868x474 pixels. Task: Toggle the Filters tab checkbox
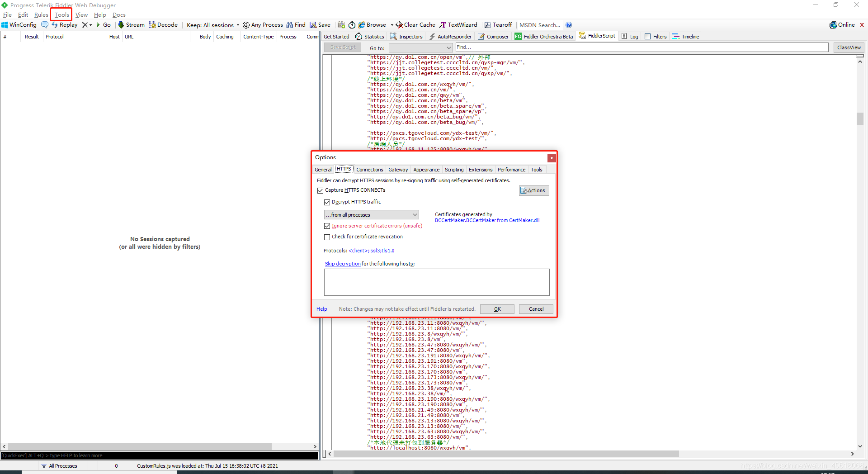click(x=647, y=37)
